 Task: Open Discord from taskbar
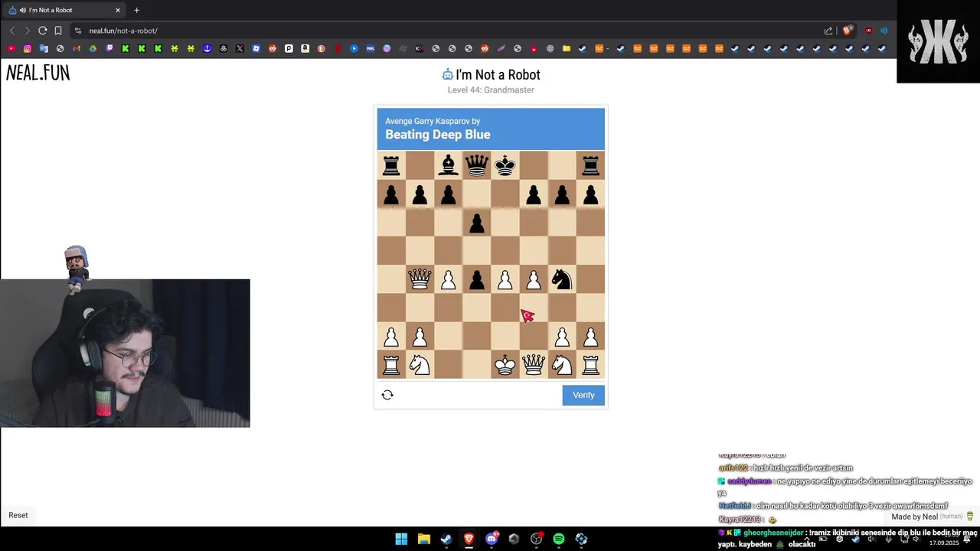click(x=492, y=539)
